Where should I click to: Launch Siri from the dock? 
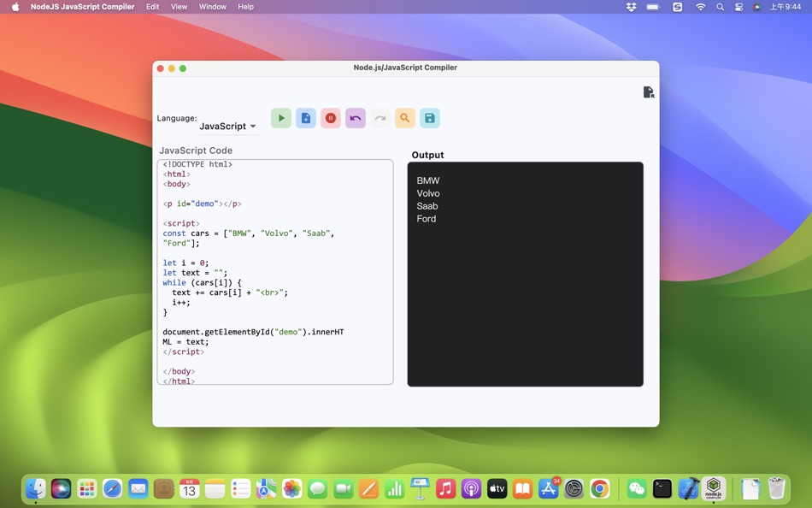coord(61,488)
